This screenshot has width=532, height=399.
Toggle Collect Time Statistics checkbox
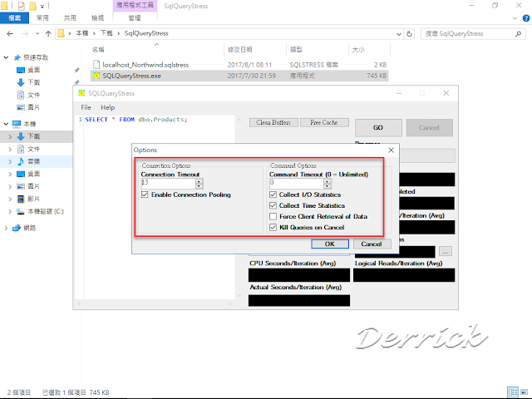[273, 205]
